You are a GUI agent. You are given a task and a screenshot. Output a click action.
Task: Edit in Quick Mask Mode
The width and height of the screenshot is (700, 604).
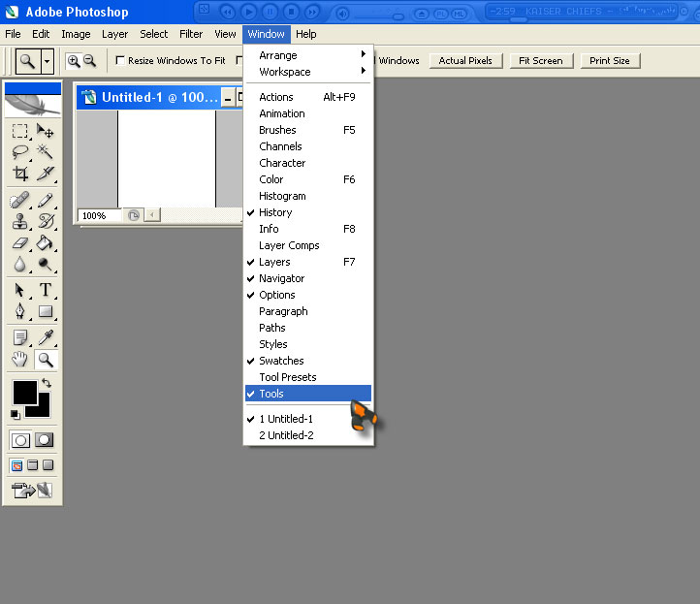45,440
